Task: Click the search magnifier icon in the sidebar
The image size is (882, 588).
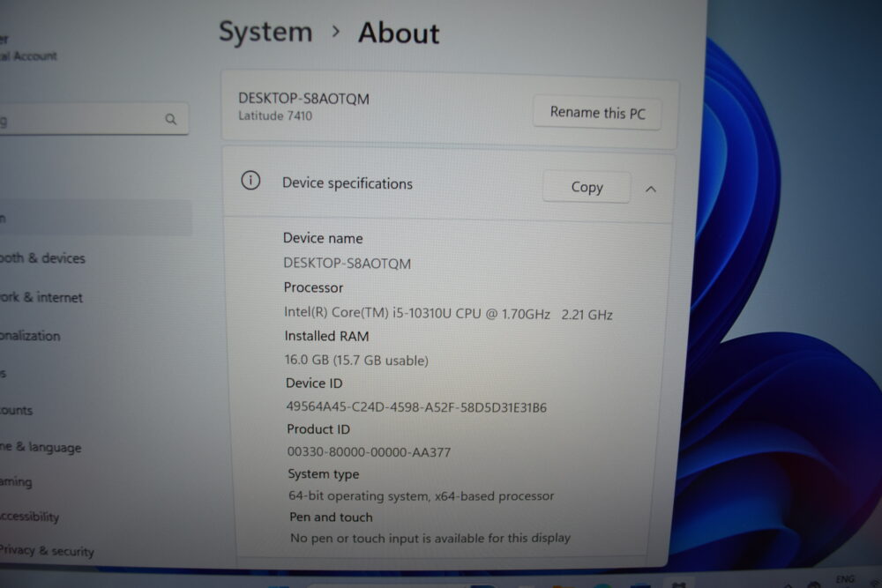Action: pyautogui.click(x=171, y=119)
